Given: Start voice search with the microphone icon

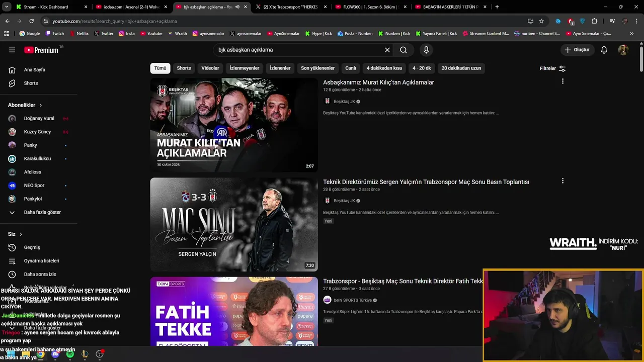Looking at the screenshot, I should (426, 50).
